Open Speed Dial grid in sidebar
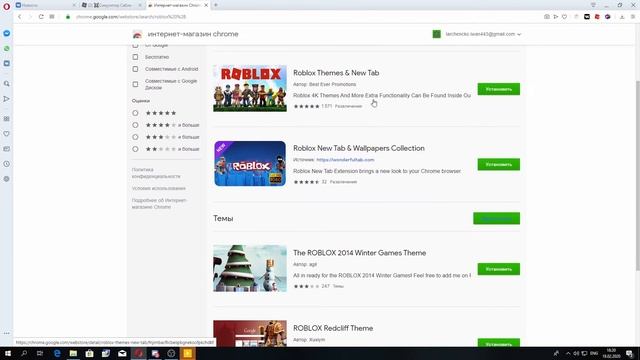This screenshot has height=360, width=640. 7,119
